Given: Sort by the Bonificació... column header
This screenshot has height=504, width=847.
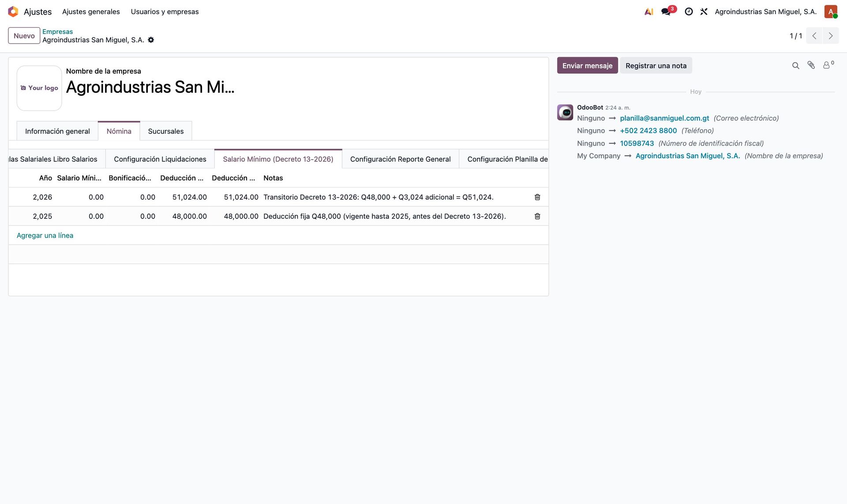Looking at the screenshot, I should (x=130, y=178).
